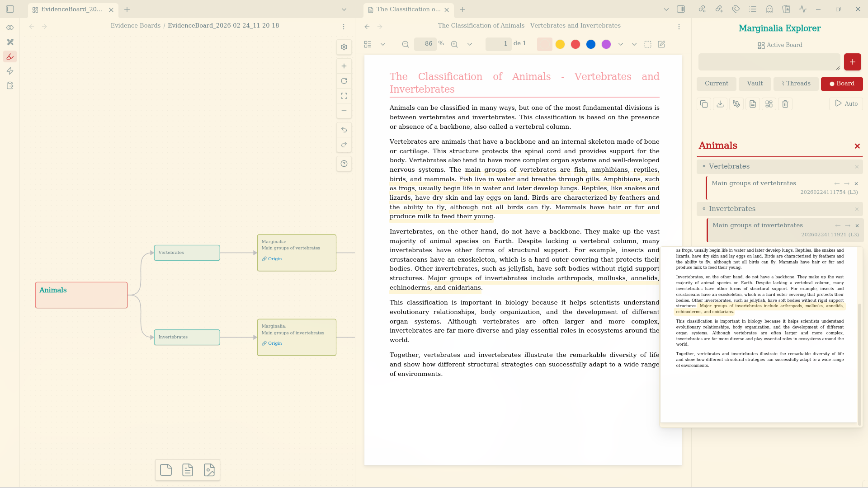Zoom out on the evidence board canvas
Image resolution: width=868 pixels, height=488 pixels.
coord(344,111)
